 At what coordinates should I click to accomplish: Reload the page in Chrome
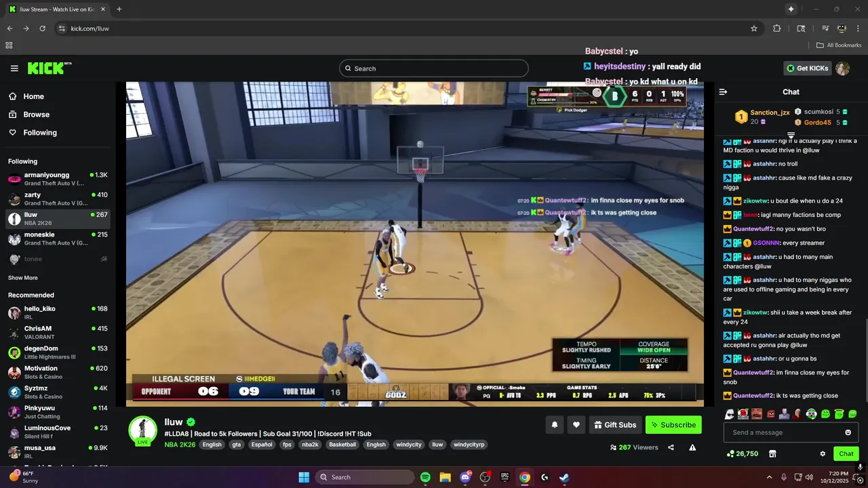coord(42,28)
